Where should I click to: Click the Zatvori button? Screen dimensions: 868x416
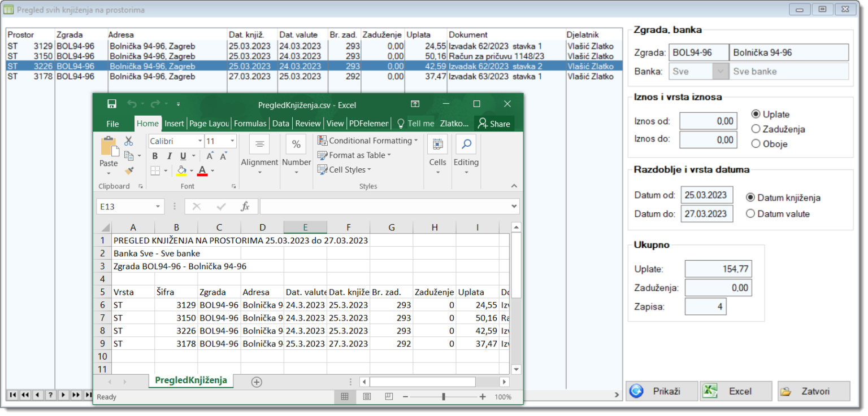[814, 391]
